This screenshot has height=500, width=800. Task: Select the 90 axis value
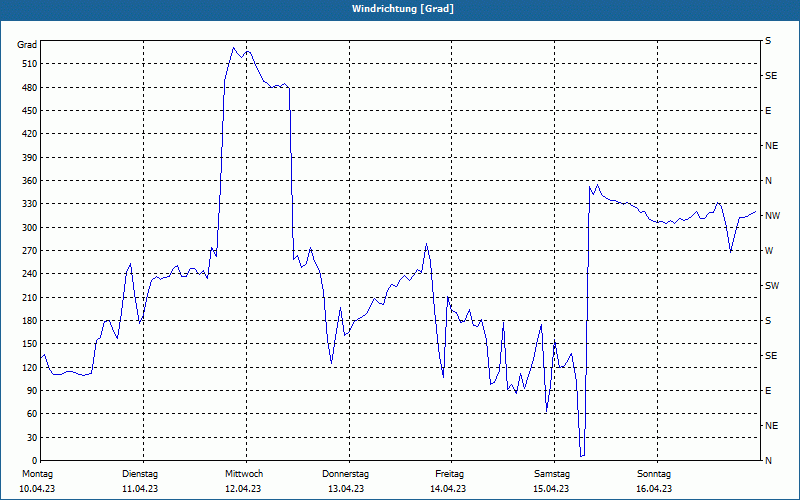click(x=32, y=391)
